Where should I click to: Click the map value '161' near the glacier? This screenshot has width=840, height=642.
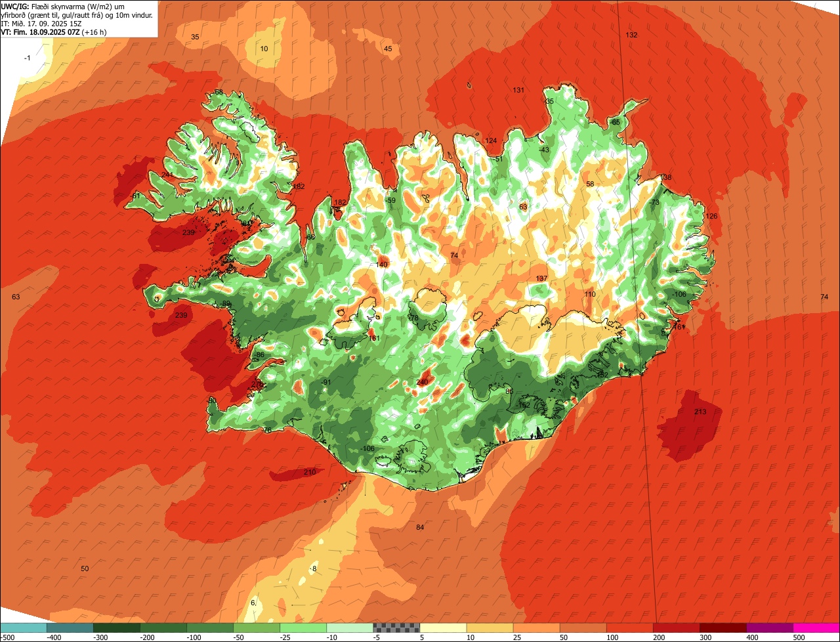(x=374, y=338)
